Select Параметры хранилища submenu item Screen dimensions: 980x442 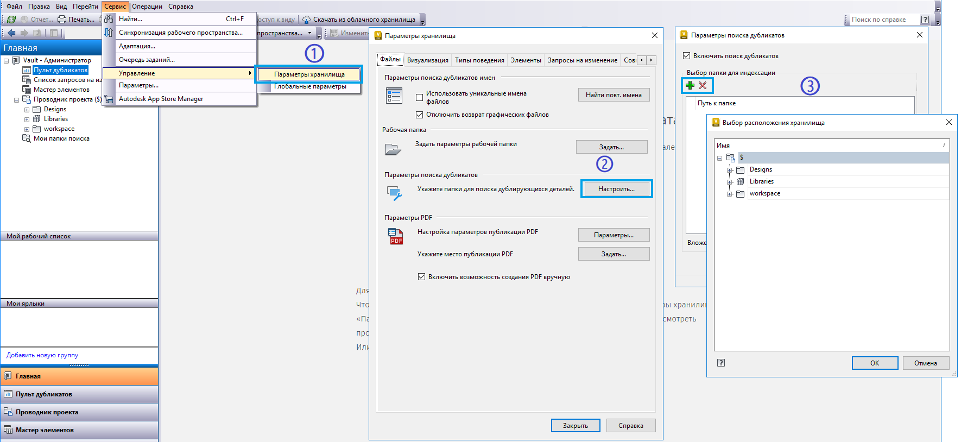coord(309,74)
